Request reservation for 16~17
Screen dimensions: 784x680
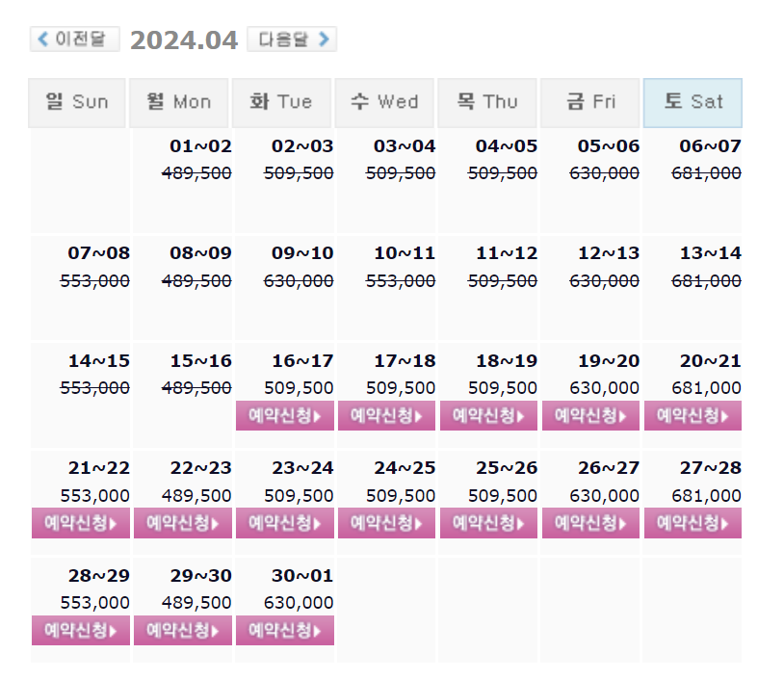[x=285, y=415]
